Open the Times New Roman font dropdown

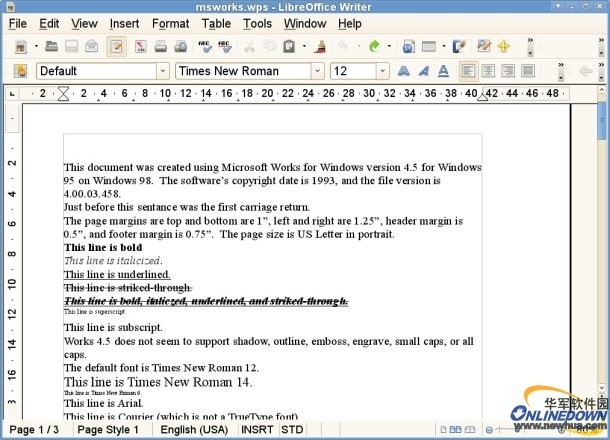317,71
